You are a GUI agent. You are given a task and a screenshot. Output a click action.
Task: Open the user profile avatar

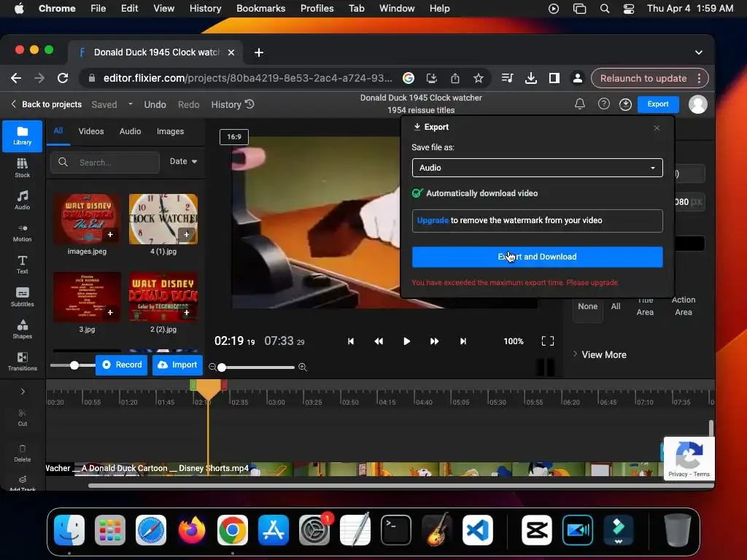click(698, 104)
